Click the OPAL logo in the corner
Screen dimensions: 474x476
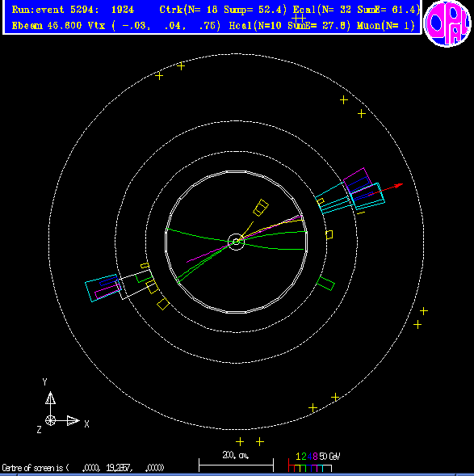447,23
